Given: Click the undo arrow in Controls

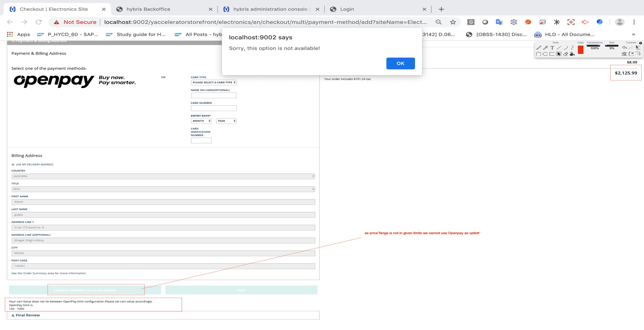Looking at the screenshot, I should (624, 48).
